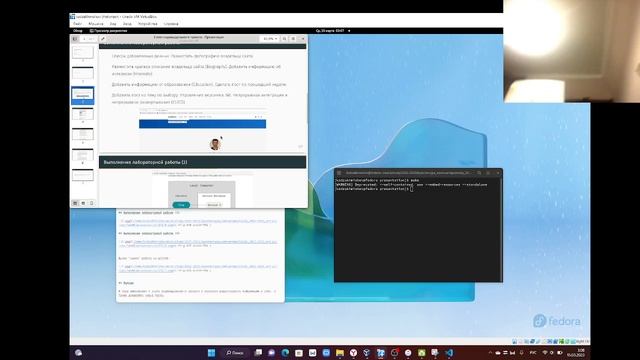
Task: Open the zoom level dropdown in document viewer
Action: (x=270, y=39)
